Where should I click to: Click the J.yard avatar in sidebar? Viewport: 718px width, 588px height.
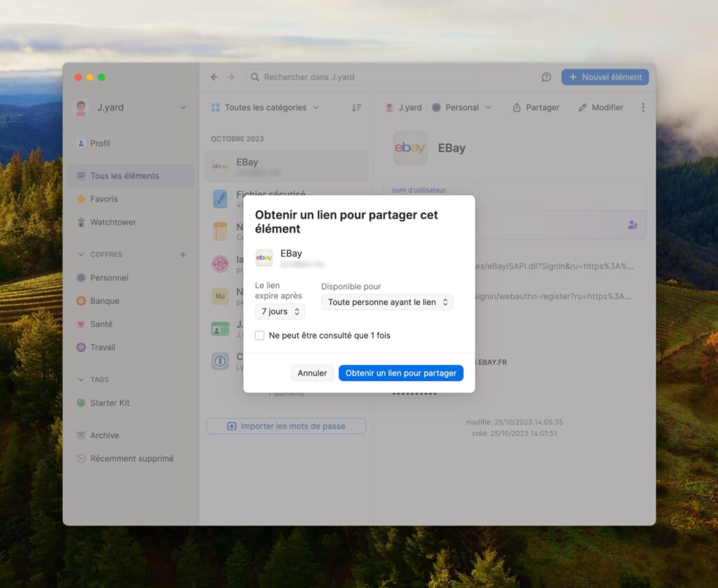81,107
